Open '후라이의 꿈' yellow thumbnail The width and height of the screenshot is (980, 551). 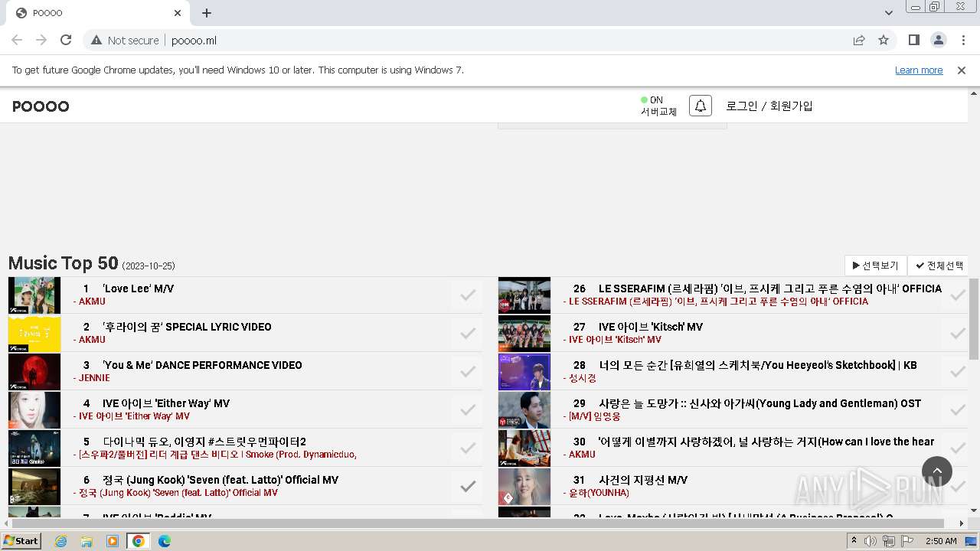[34, 334]
